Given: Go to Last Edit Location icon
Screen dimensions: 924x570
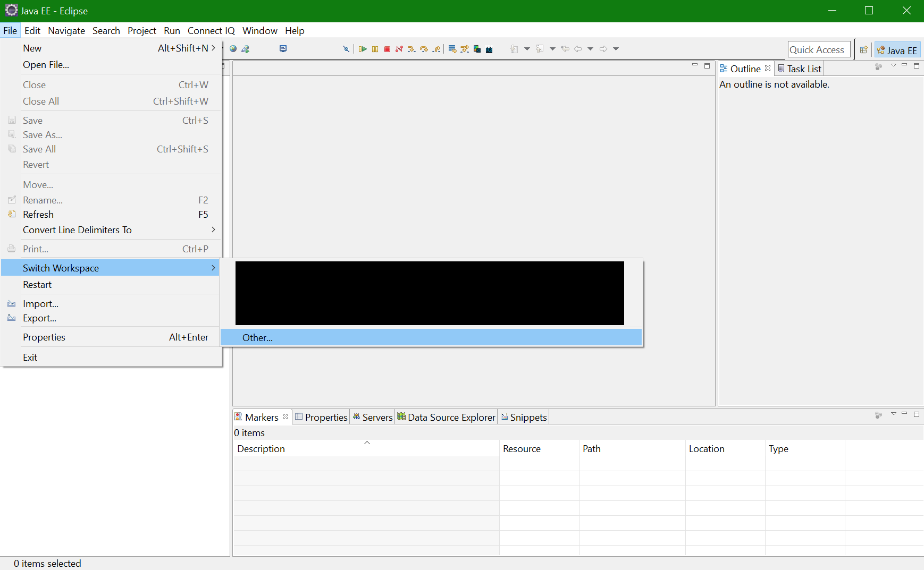Looking at the screenshot, I should tap(565, 49).
